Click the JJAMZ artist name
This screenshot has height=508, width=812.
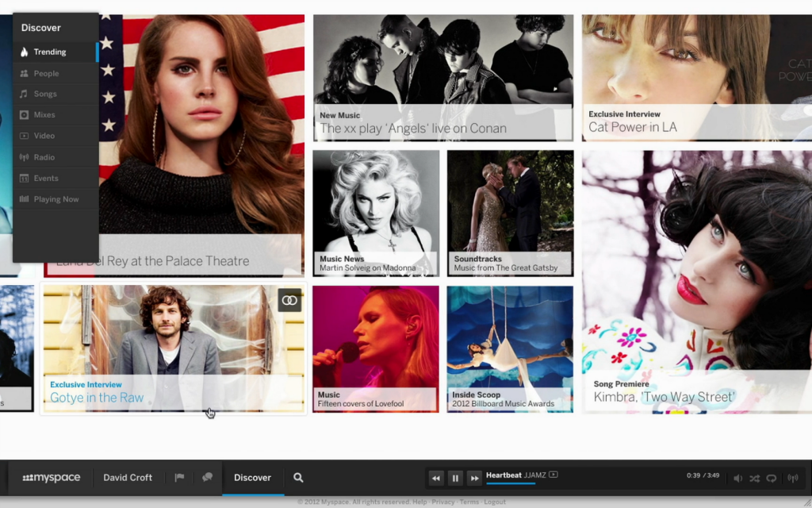point(535,475)
